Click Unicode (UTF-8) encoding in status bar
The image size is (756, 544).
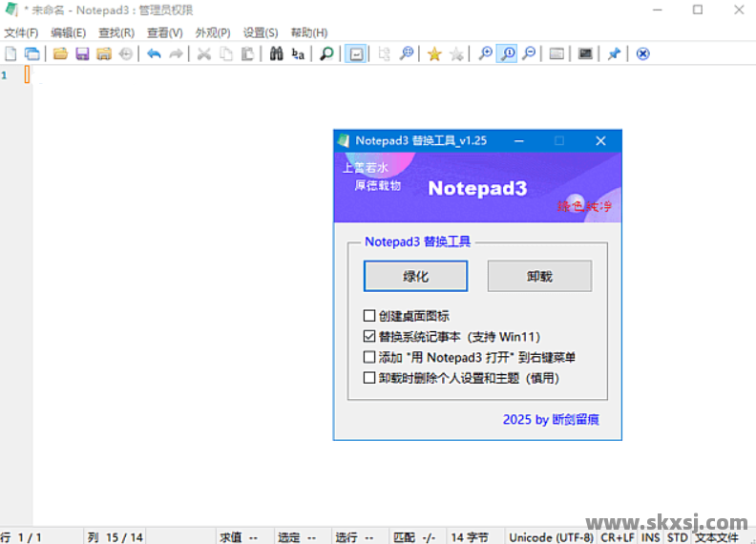tap(551, 537)
